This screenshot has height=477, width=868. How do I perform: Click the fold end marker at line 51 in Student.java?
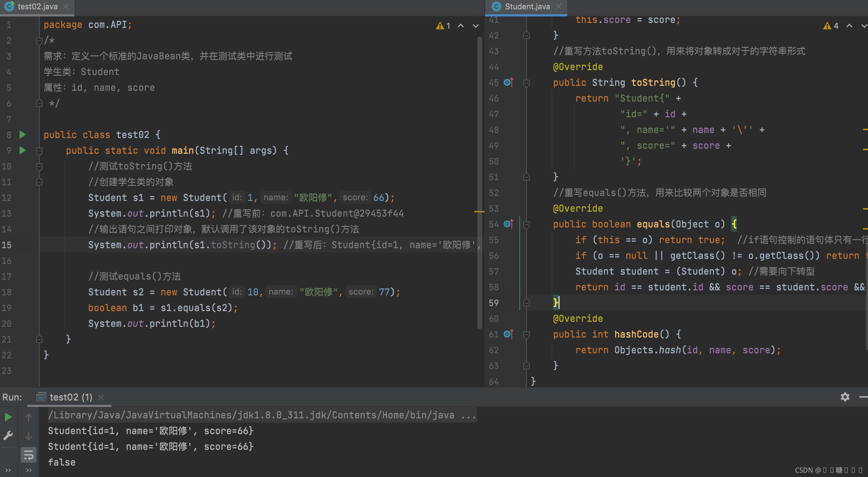click(526, 177)
